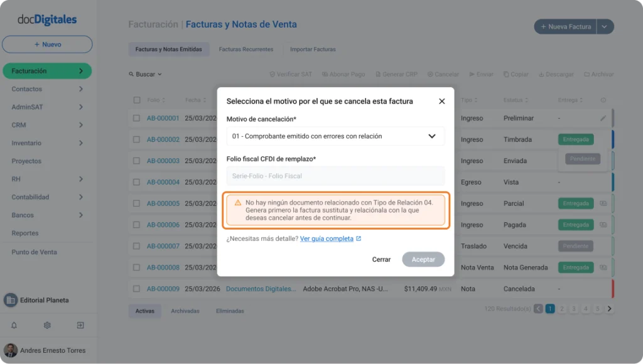
Task: Click the logout icon in sidebar
Action: [80, 325]
